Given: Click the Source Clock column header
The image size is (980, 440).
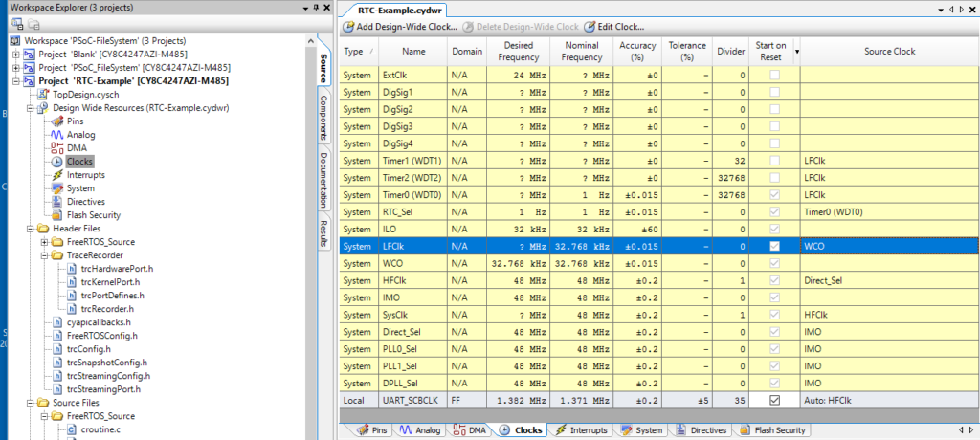Looking at the screenshot, I should tap(889, 52).
